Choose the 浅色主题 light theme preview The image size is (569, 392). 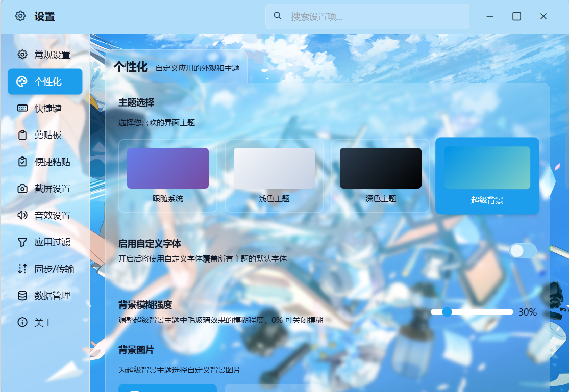point(275,168)
